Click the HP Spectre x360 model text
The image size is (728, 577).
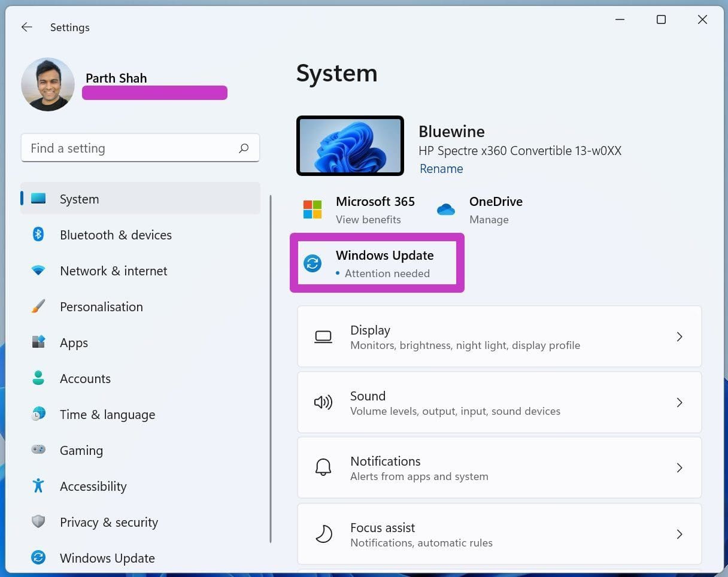tap(520, 151)
